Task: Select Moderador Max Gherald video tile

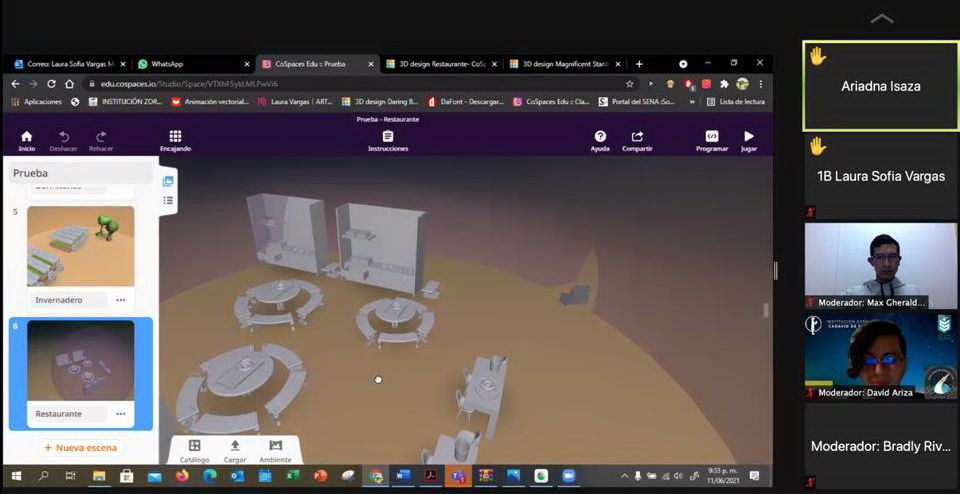Action: coord(880,266)
